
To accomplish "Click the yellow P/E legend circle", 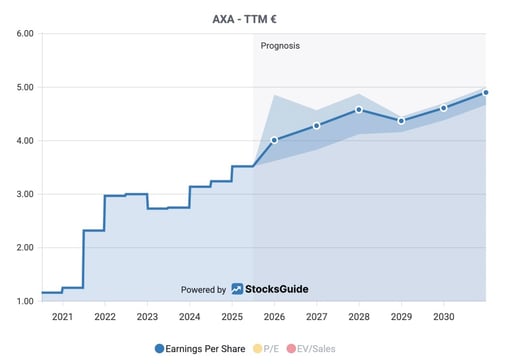I will pyautogui.click(x=257, y=349).
